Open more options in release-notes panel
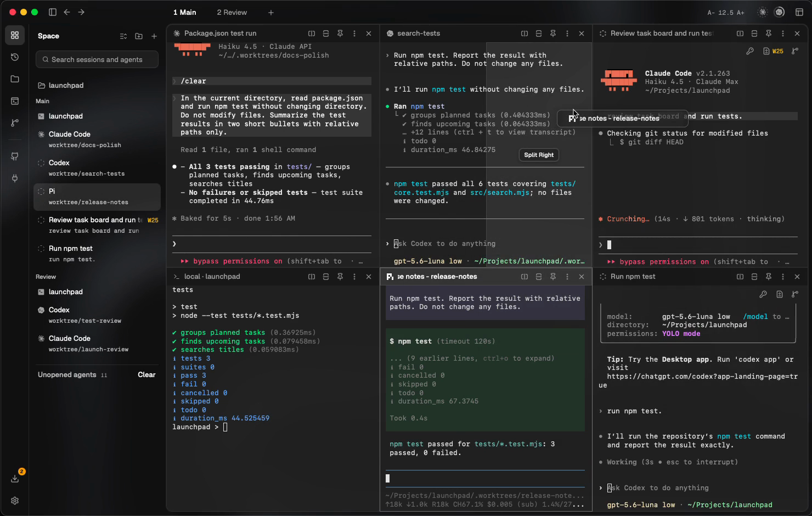The width and height of the screenshot is (812, 516). click(x=567, y=277)
